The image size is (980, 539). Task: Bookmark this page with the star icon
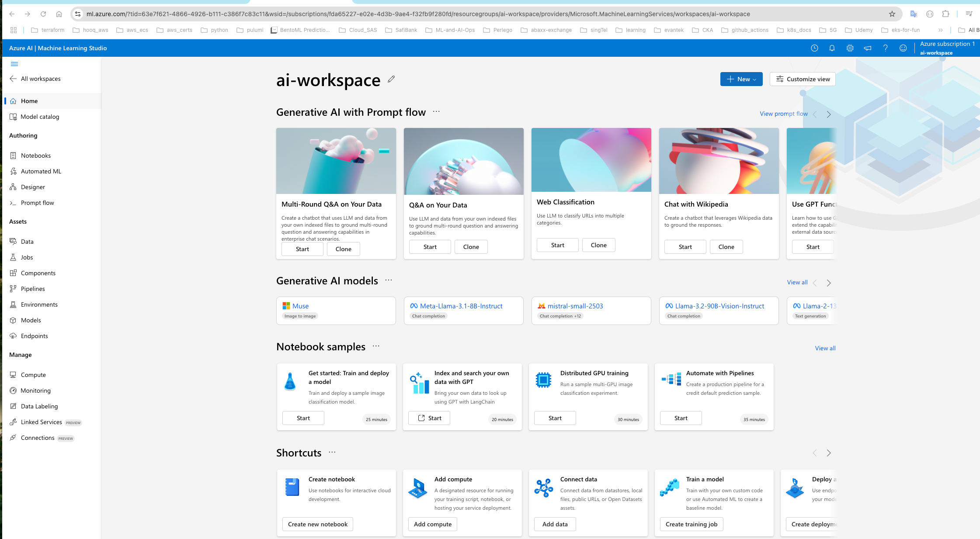point(892,14)
